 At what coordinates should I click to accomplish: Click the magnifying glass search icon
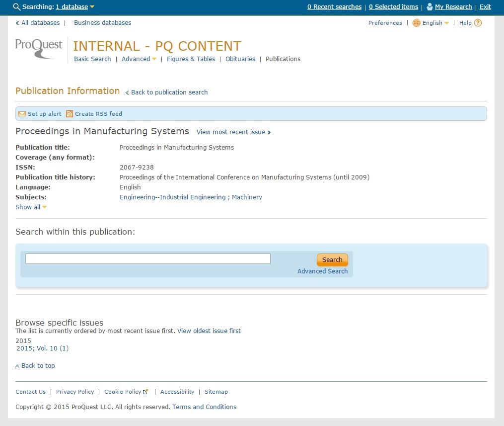(17, 7)
